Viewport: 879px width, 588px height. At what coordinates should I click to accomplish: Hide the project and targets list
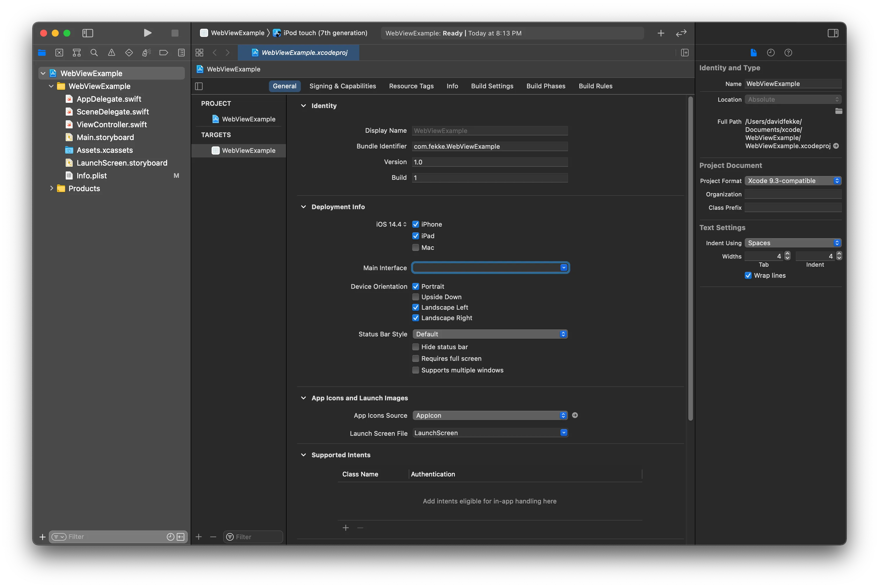199,86
